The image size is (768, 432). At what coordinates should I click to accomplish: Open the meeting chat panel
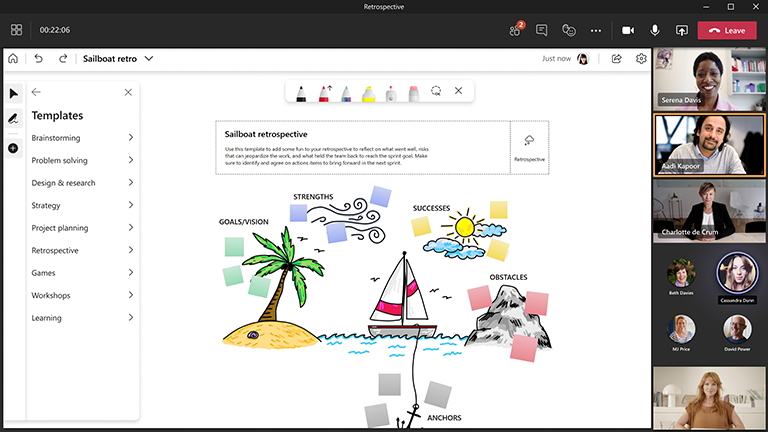pos(542,30)
